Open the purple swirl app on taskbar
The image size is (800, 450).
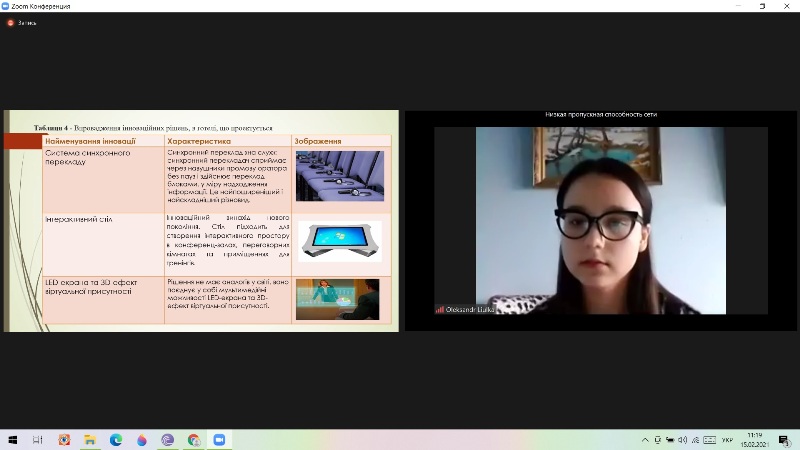pos(167,440)
